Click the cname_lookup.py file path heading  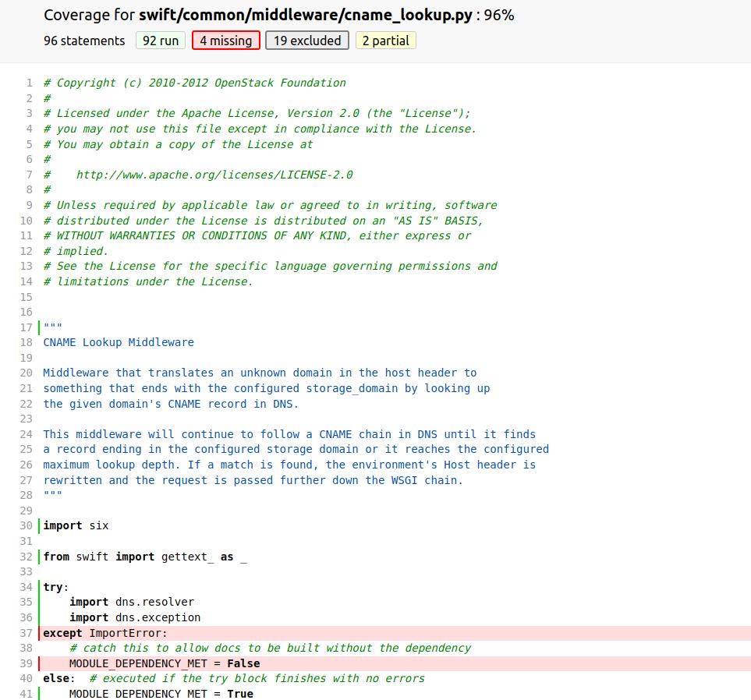[306, 15]
